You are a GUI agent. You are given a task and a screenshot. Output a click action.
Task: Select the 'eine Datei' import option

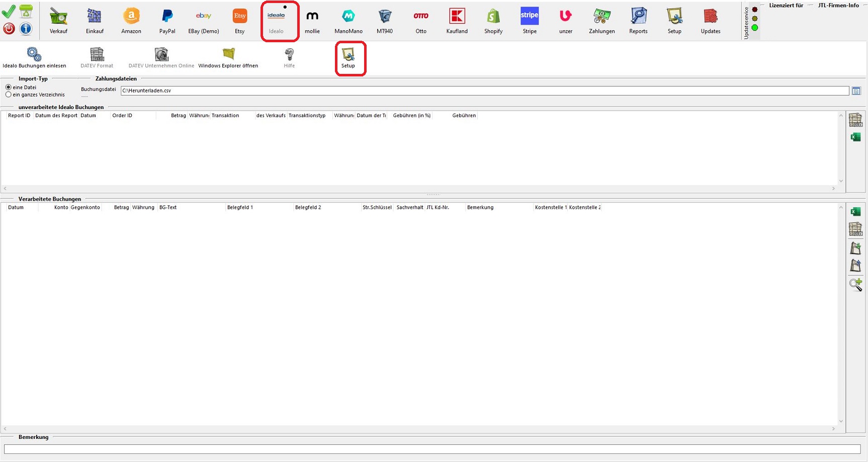coord(9,87)
